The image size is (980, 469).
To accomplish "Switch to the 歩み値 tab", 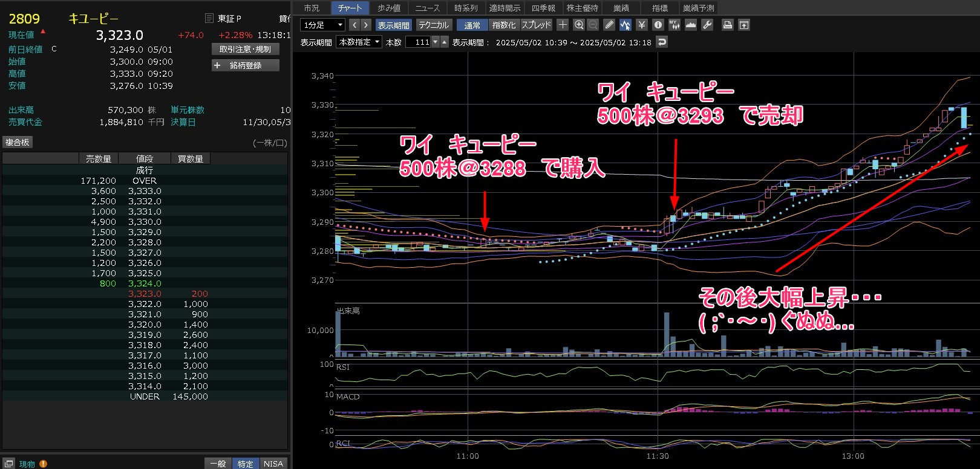I will point(389,8).
